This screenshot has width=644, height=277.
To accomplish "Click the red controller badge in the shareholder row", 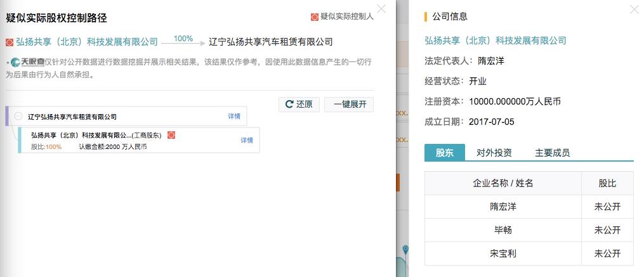I will pyautogui.click(x=171, y=135).
